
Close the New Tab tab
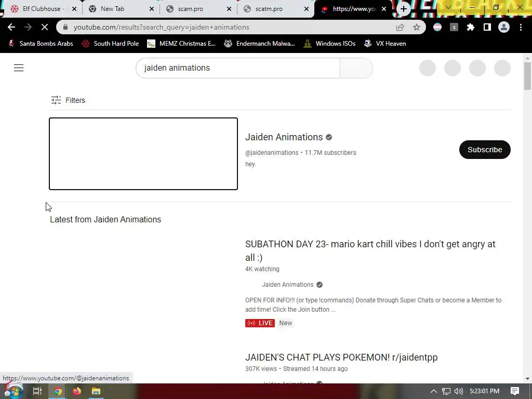click(152, 9)
